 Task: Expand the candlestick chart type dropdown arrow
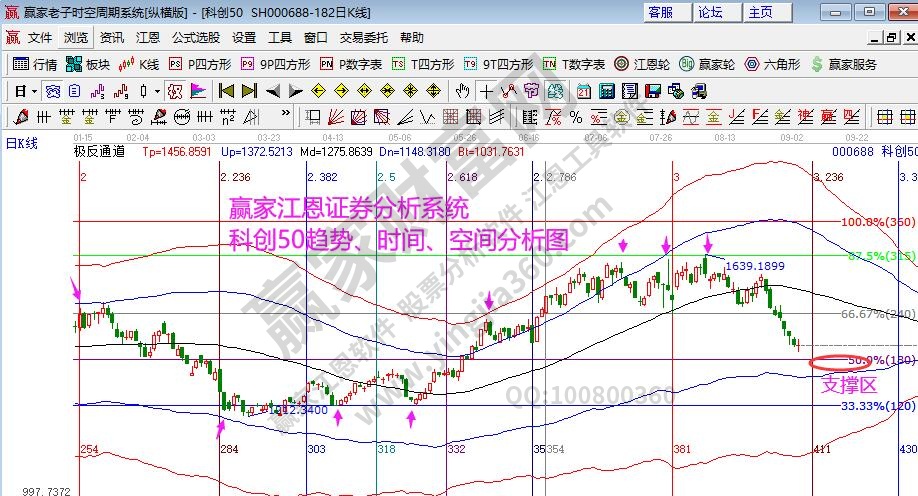pyautogui.click(x=157, y=91)
